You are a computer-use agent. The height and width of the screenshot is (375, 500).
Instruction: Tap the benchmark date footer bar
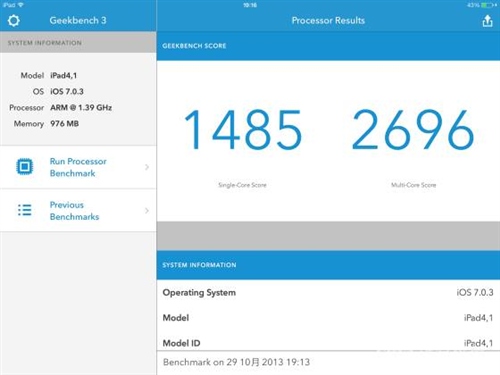tap(328, 362)
